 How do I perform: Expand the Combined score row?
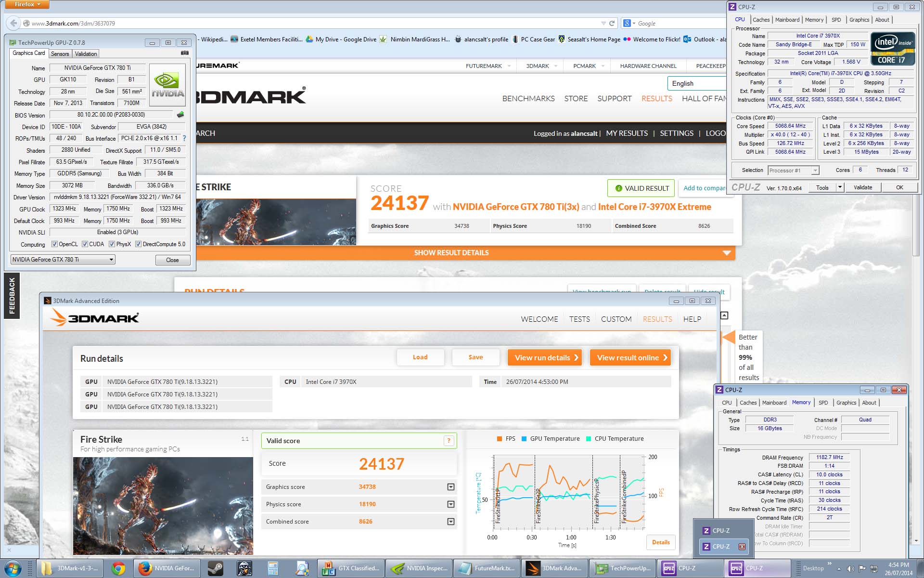point(451,522)
